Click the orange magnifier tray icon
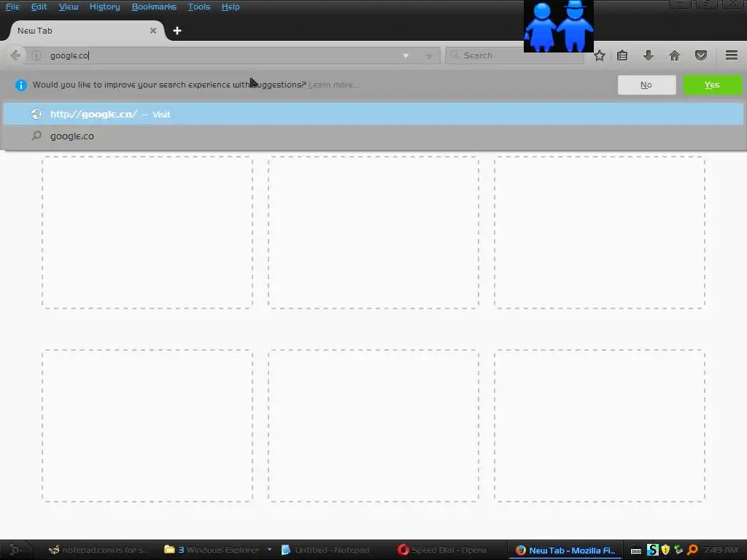Screen dimensions: 747x560 (692, 550)
